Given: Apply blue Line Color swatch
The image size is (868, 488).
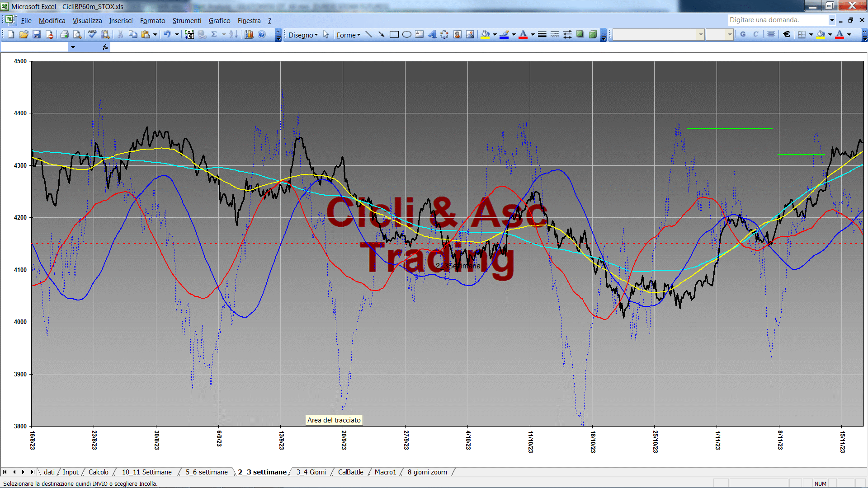Looking at the screenshot, I should pyautogui.click(x=504, y=34).
